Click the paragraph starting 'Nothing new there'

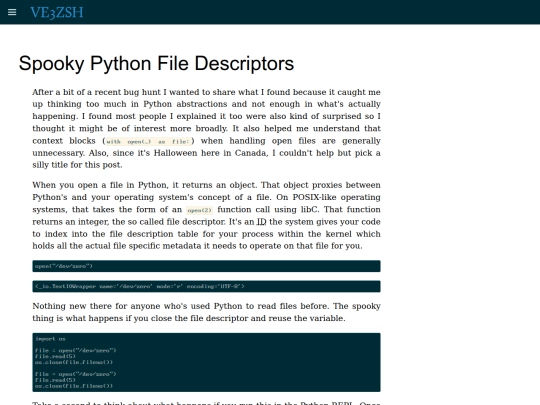pos(206,312)
